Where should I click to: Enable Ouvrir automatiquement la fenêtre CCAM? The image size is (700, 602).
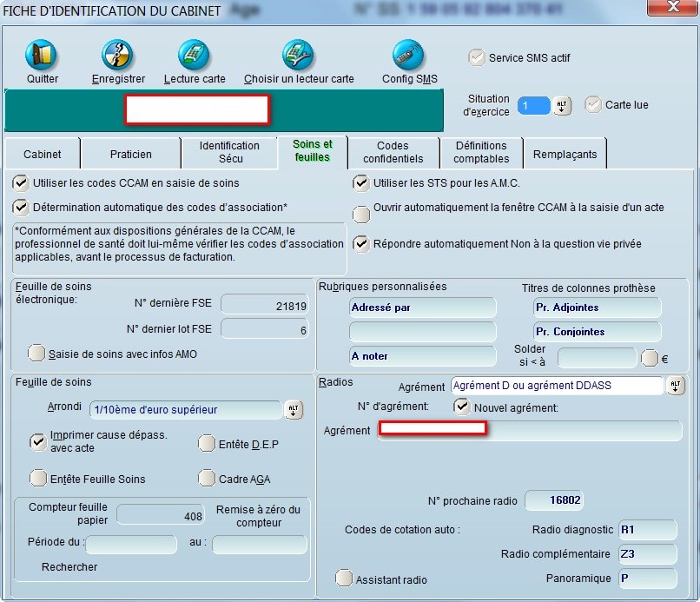(360, 215)
